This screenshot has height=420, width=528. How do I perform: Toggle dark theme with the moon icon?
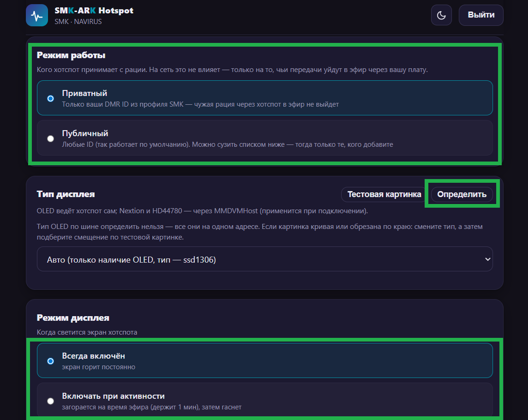[x=441, y=15]
